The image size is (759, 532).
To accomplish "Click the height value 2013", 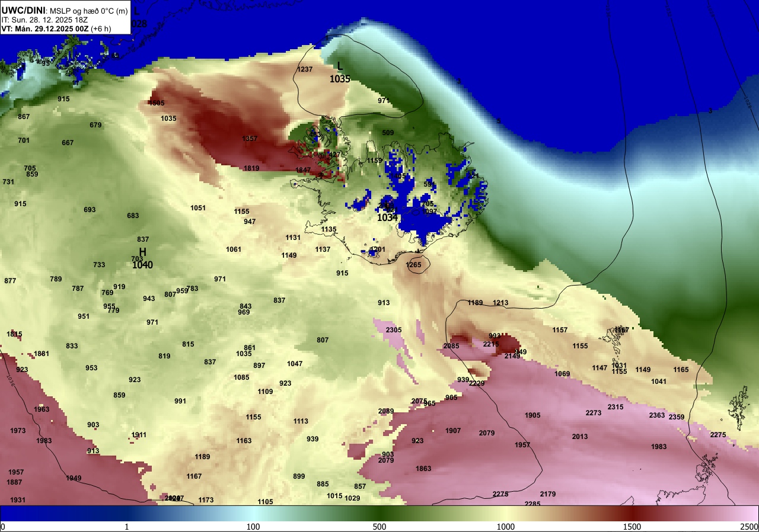I will point(580,437).
